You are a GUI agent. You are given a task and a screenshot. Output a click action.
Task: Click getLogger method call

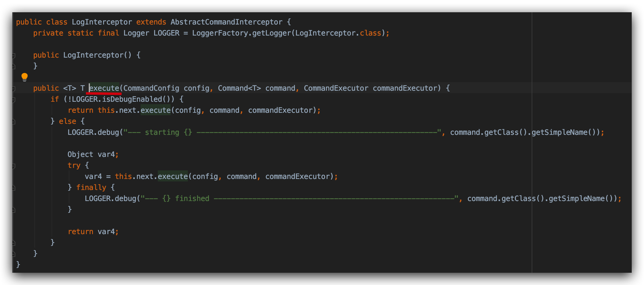point(272,33)
